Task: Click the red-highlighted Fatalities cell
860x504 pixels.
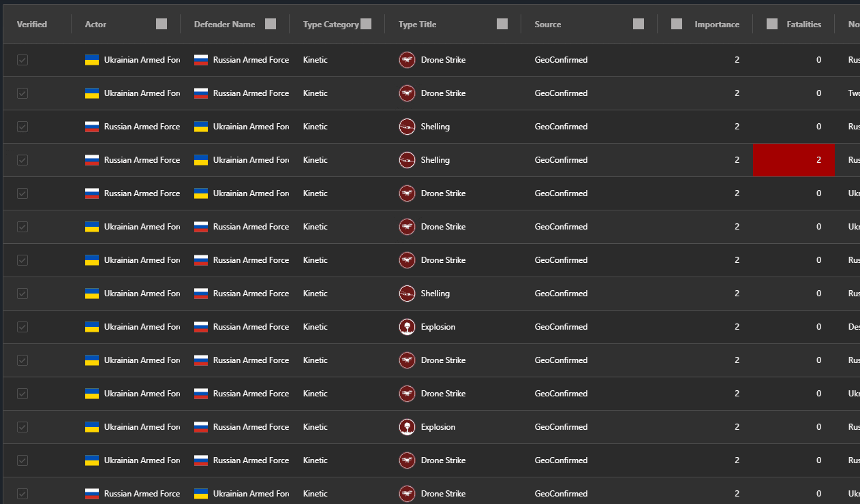Action: click(x=794, y=160)
